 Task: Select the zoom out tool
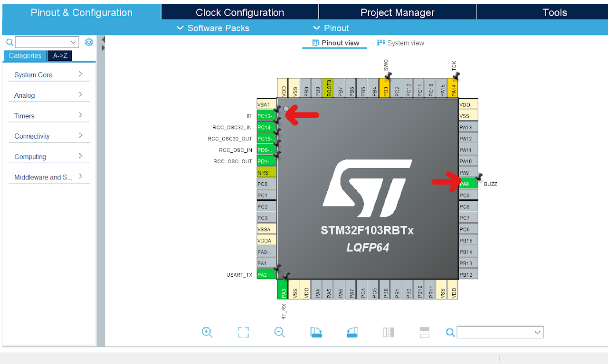279,332
